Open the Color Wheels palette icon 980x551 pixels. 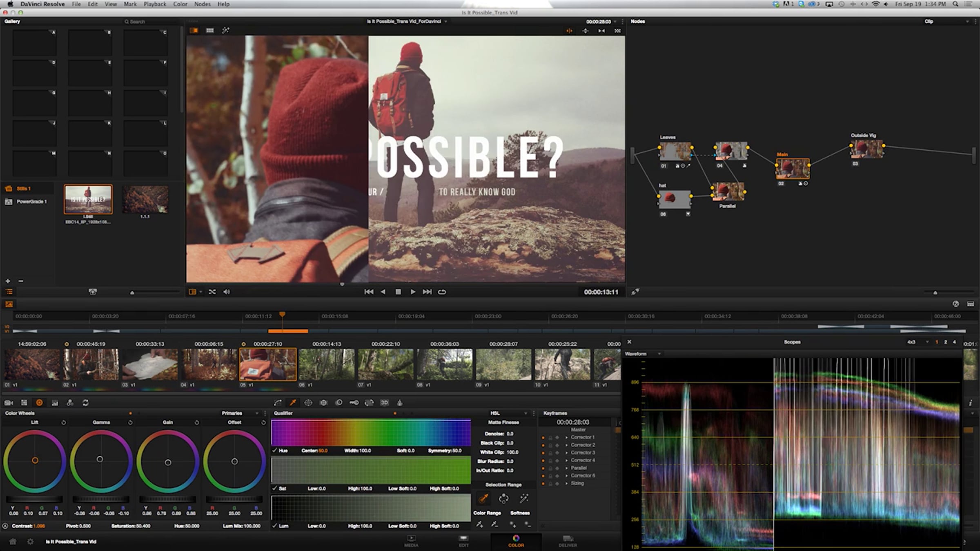tap(39, 403)
